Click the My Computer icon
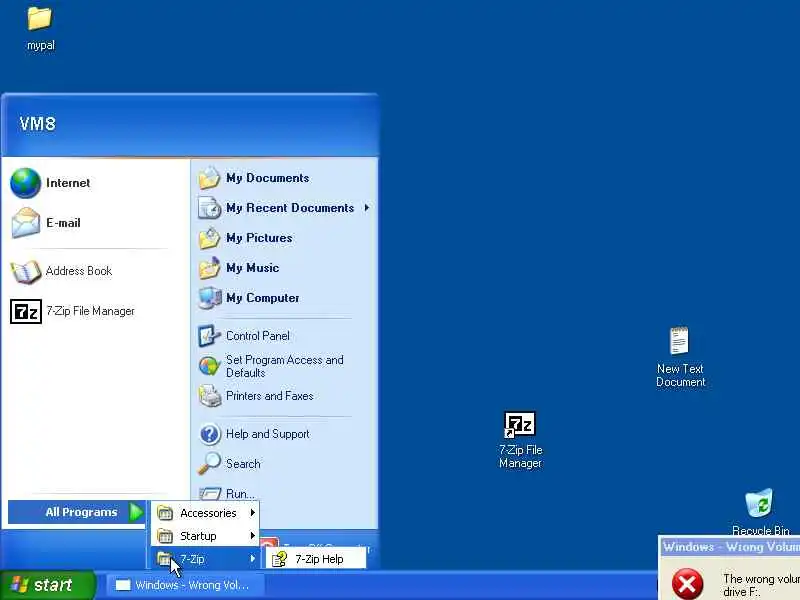The height and width of the screenshot is (600, 800). click(x=209, y=298)
